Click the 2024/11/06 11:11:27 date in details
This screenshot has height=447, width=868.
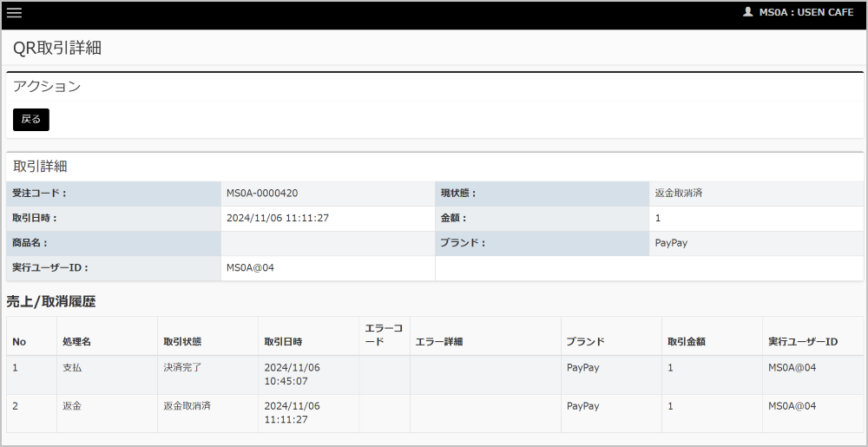277,218
